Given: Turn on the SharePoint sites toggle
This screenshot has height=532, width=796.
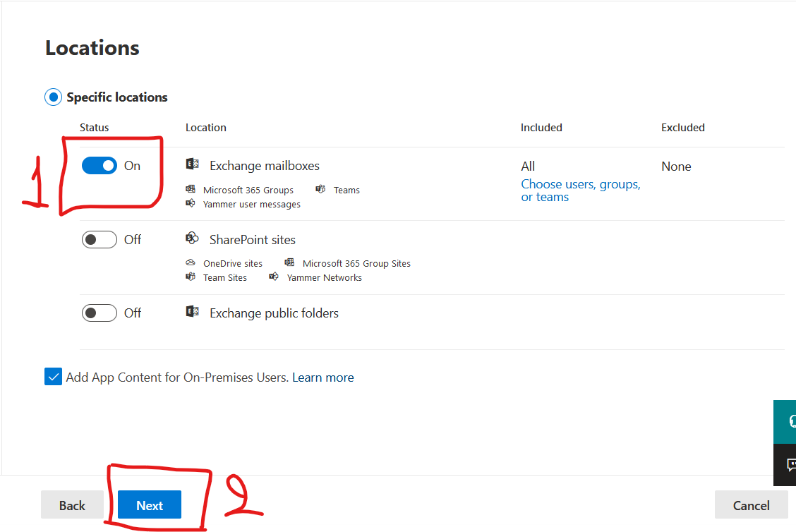Looking at the screenshot, I should click(99, 240).
